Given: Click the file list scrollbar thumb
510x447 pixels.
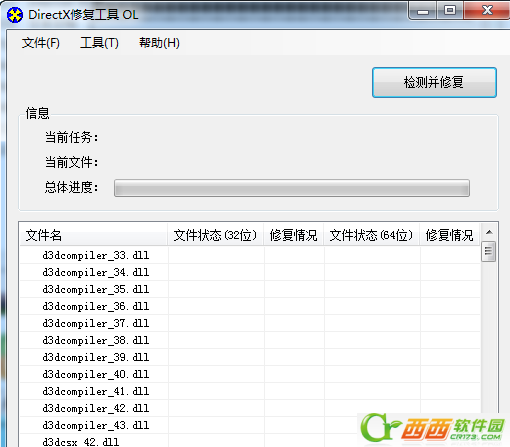Looking at the screenshot, I should [489, 251].
